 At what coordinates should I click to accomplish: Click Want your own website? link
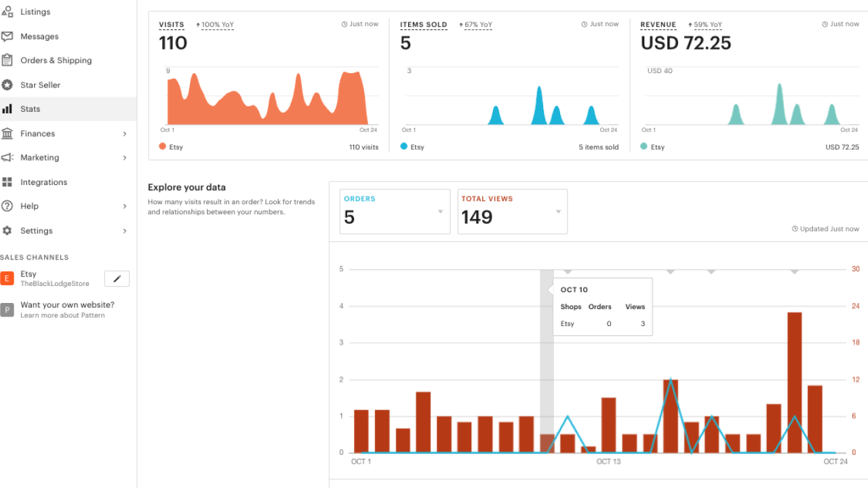click(67, 305)
